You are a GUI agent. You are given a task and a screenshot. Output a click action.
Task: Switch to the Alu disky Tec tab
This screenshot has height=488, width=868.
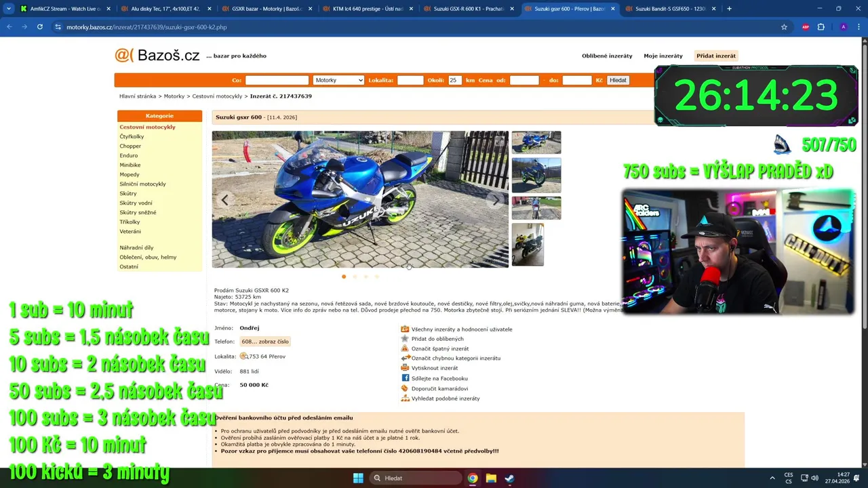tap(165, 9)
